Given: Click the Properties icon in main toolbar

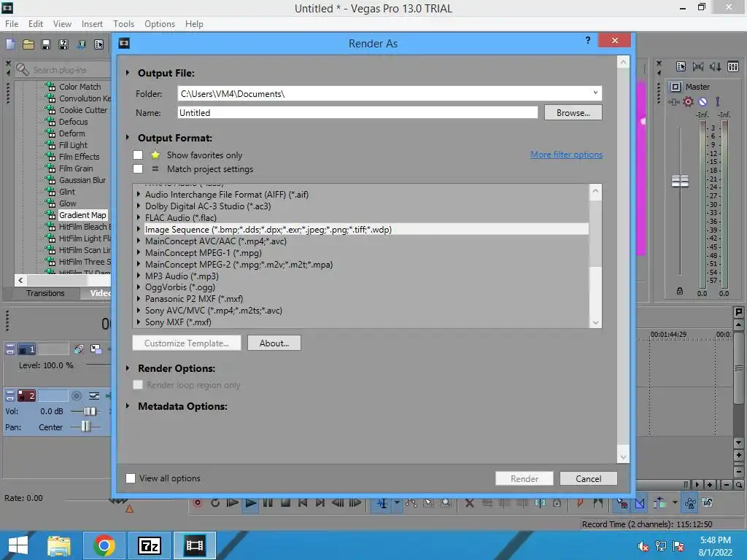Looking at the screenshot, I should (98, 44).
